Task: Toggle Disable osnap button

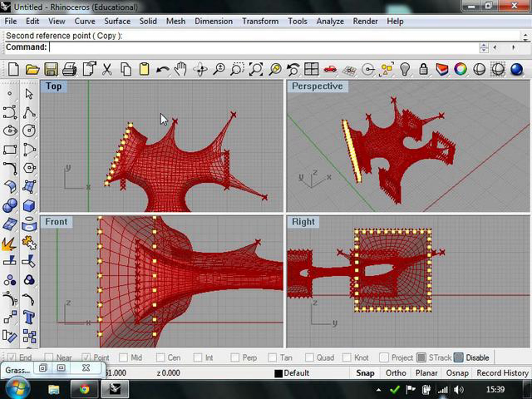Action: pyautogui.click(x=459, y=357)
